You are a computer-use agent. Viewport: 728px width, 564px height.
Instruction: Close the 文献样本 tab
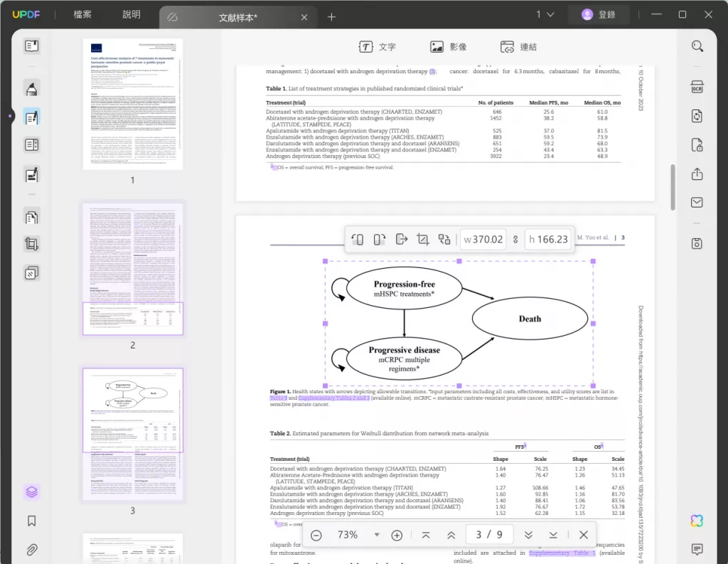(304, 17)
